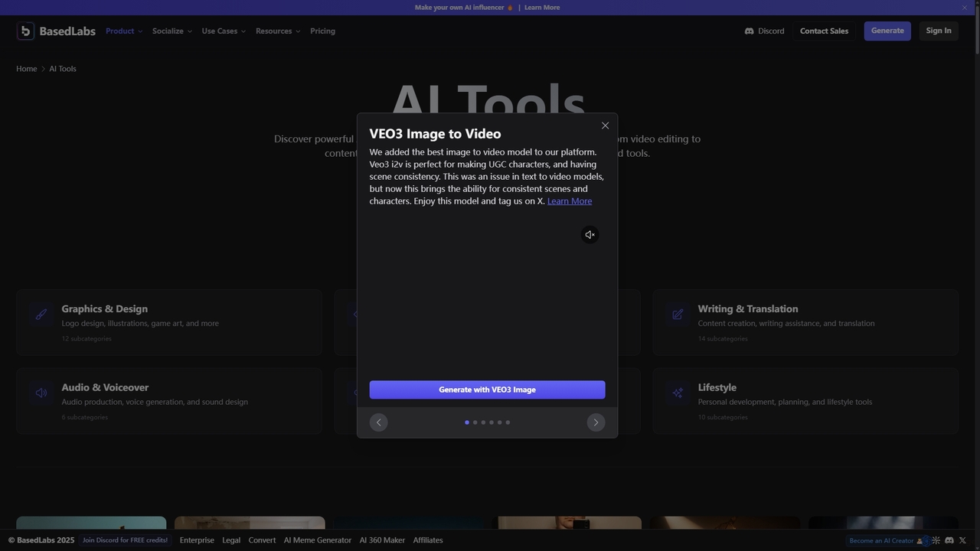Open Legal footer link

tap(231, 540)
